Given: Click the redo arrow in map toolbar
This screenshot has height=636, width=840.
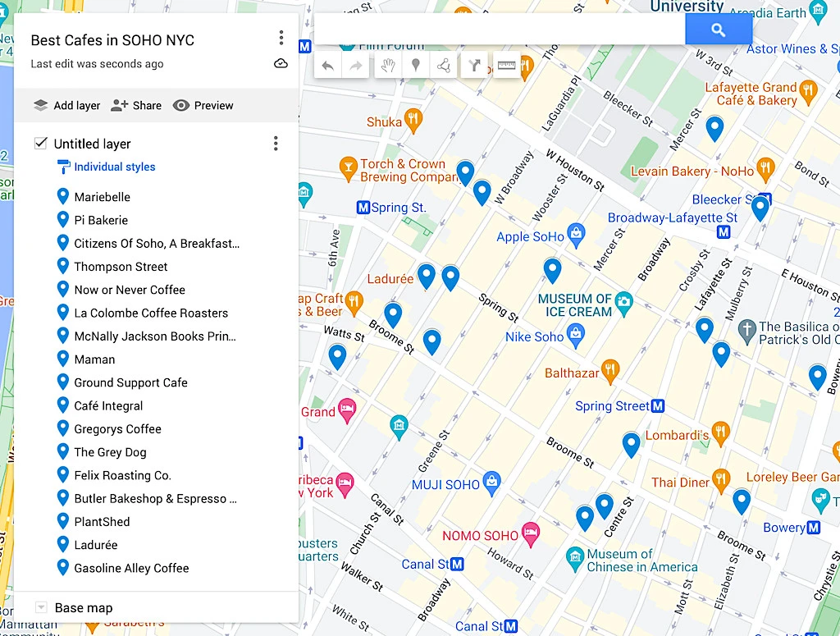Looking at the screenshot, I should point(356,66).
